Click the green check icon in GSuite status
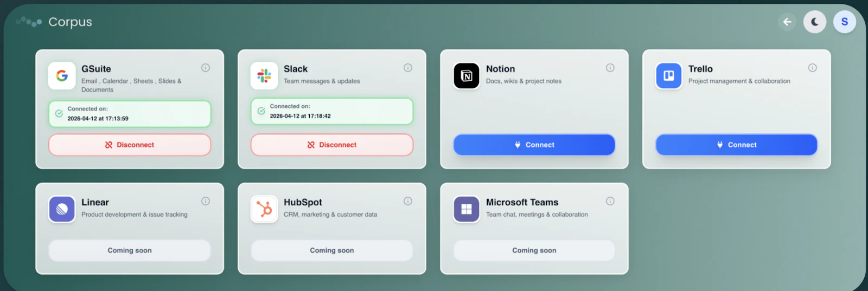 pos(59,113)
